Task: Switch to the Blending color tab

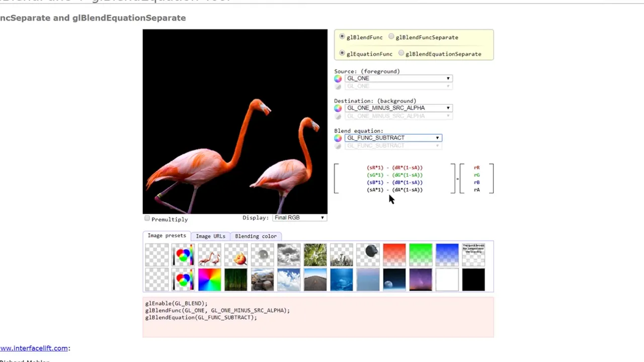Action: tap(256, 236)
